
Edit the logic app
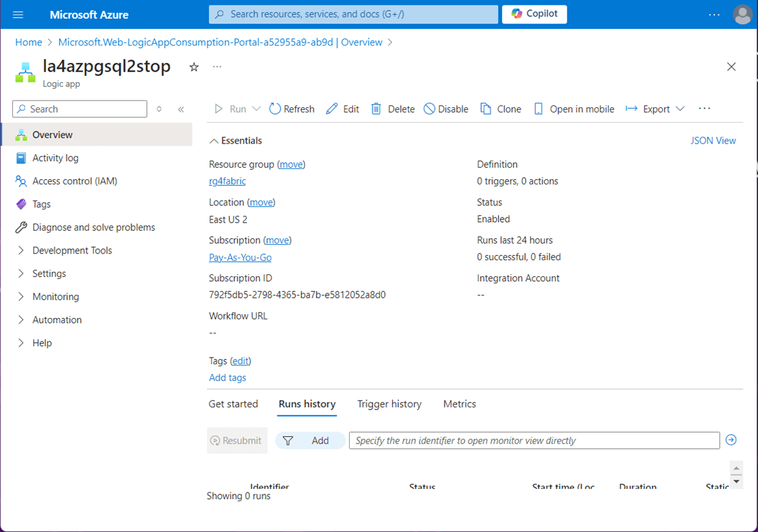click(x=342, y=109)
